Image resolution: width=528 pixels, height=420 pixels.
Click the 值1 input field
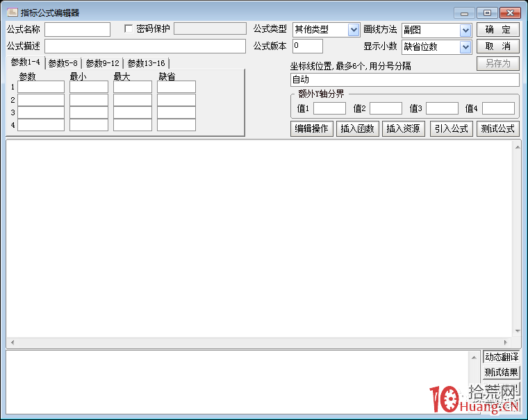330,108
